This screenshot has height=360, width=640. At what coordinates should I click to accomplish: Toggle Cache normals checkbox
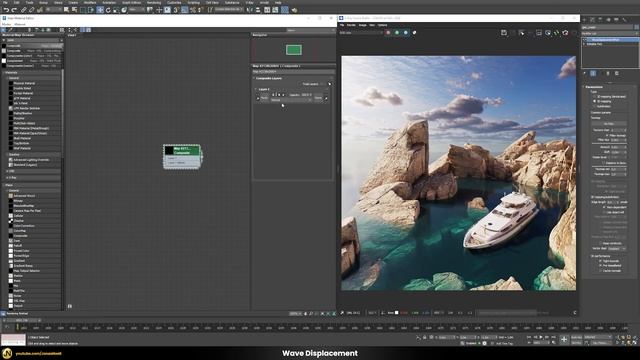600,271
